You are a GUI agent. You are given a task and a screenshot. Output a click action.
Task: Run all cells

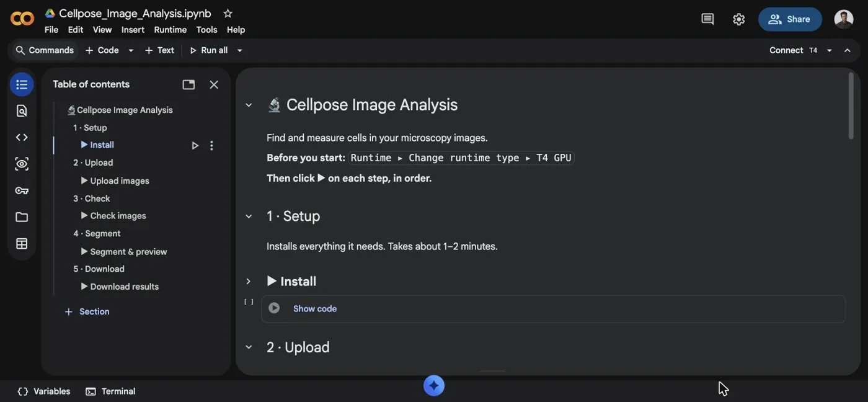click(208, 50)
